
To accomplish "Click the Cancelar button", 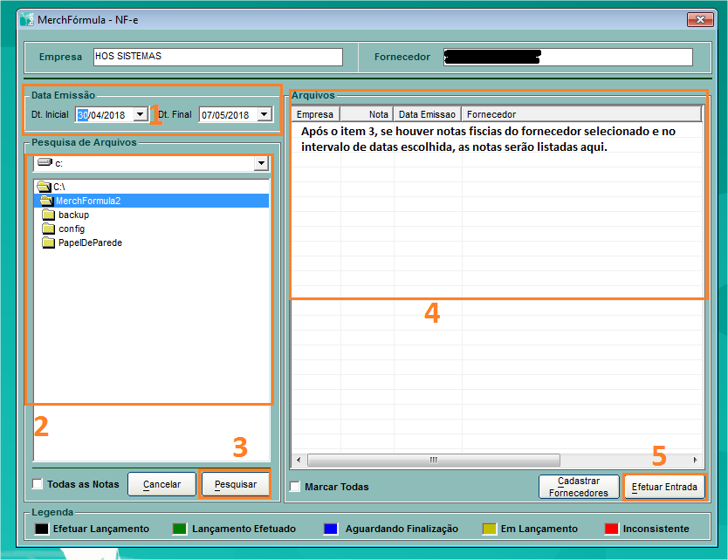I will 161,484.
